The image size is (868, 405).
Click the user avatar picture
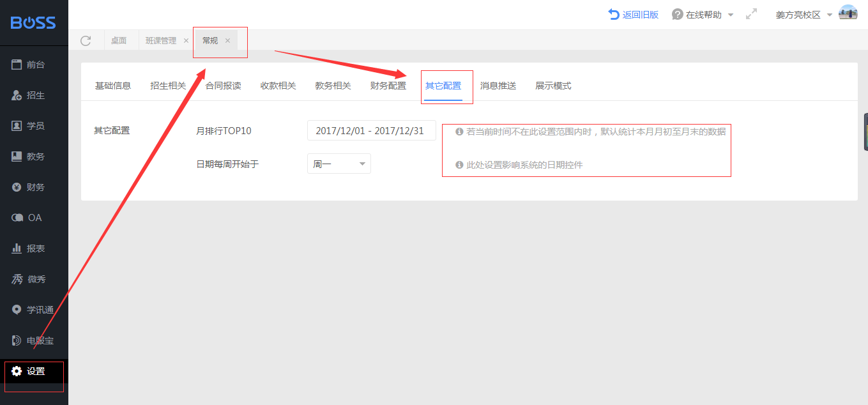pos(848,13)
